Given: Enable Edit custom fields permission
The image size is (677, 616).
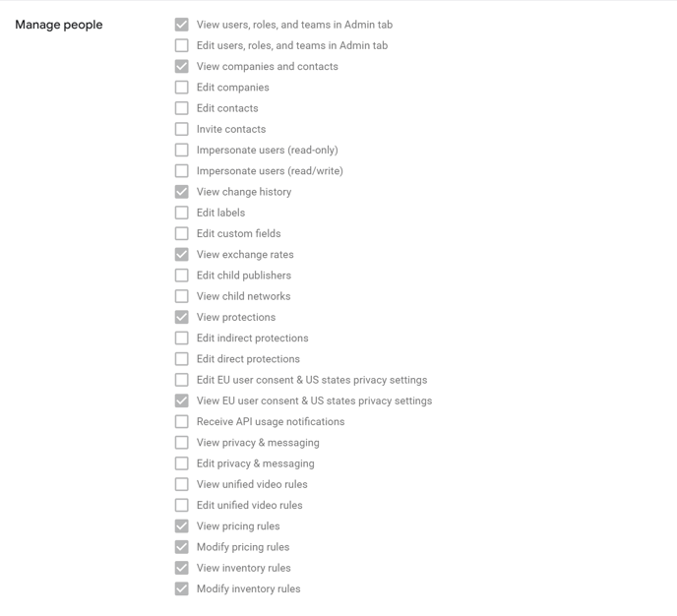Looking at the screenshot, I should (182, 233).
